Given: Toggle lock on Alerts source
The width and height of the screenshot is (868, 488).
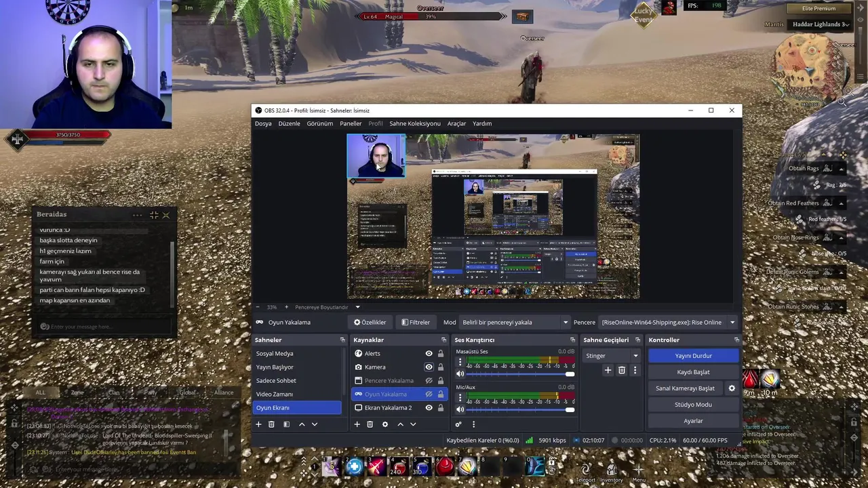Looking at the screenshot, I should [x=440, y=353].
